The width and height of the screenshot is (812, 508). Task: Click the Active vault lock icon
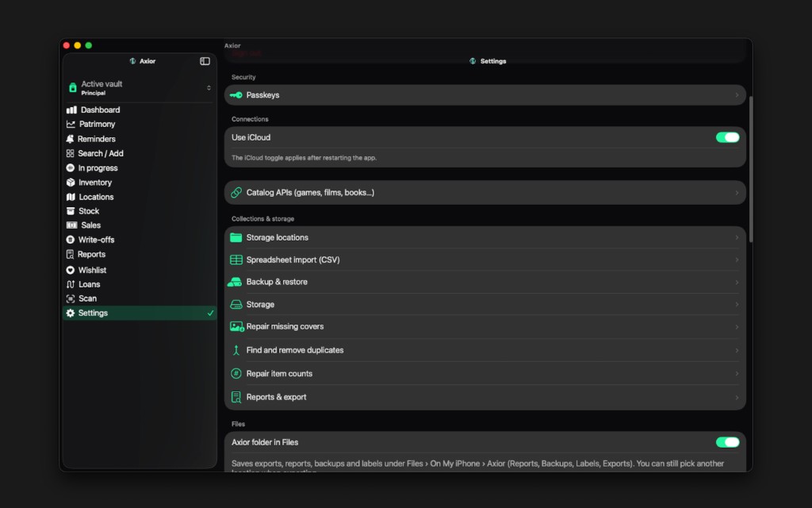72,87
